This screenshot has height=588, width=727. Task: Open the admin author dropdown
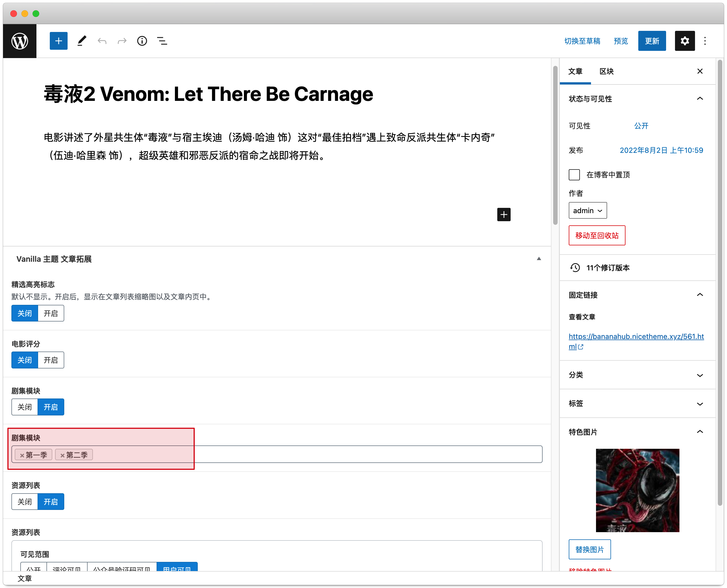coord(588,211)
